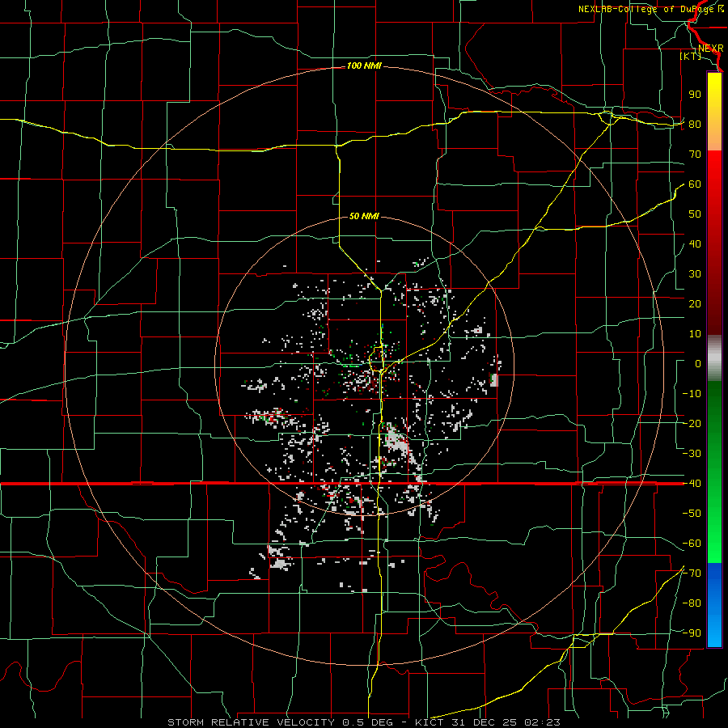Click the positive 30 legend value

coord(695,274)
